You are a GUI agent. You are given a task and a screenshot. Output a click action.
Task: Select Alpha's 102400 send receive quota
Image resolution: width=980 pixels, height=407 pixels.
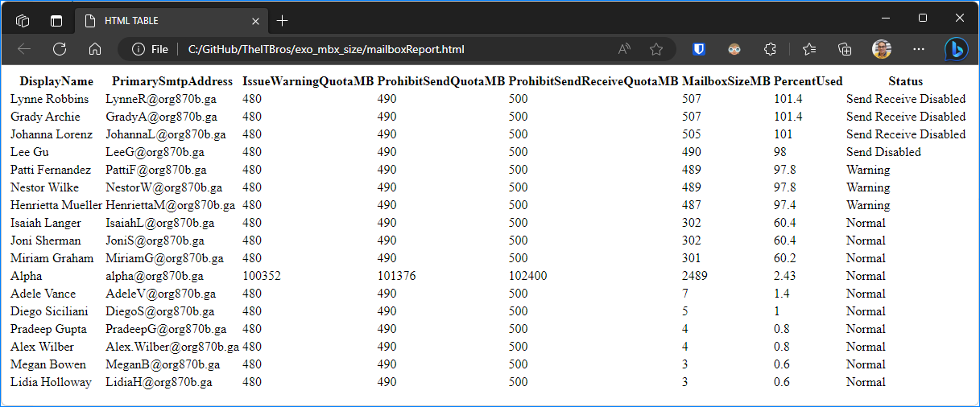(528, 276)
